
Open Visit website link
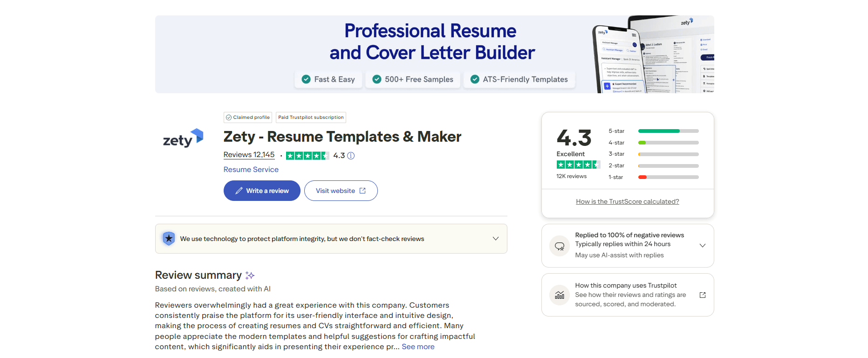click(x=341, y=191)
